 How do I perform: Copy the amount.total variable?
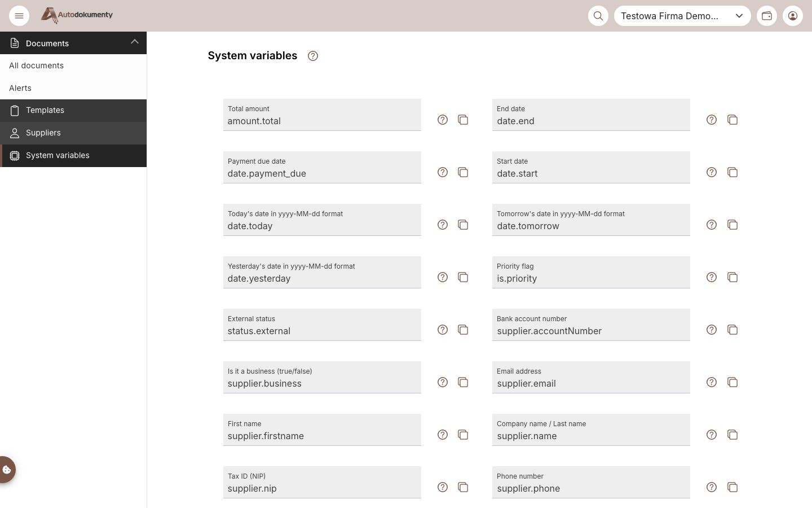coord(463,120)
